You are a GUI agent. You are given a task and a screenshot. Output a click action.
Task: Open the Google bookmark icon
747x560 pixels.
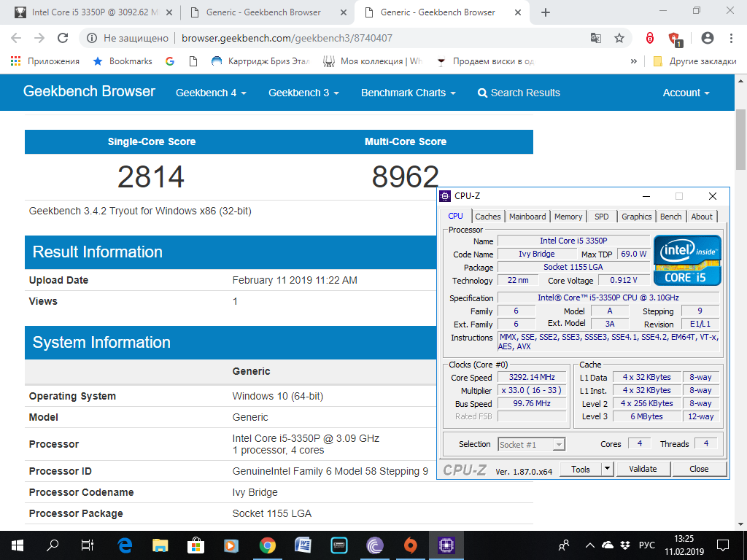(x=169, y=61)
